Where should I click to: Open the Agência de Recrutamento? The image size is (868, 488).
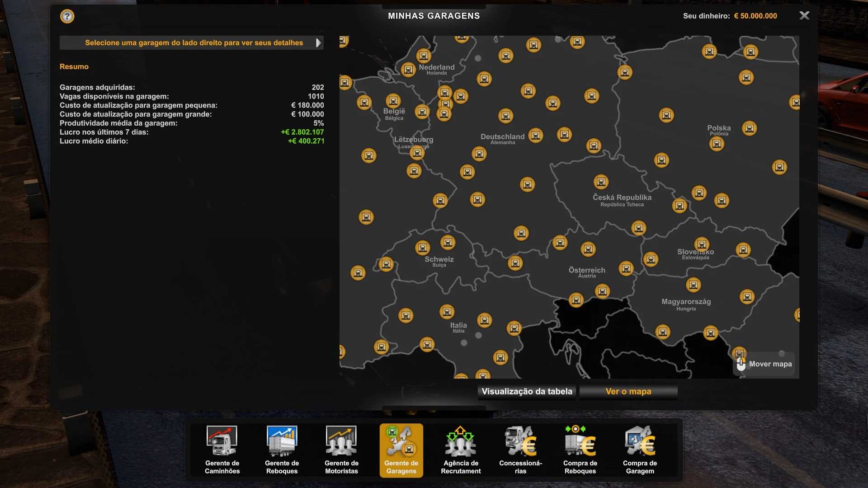coord(461,450)
